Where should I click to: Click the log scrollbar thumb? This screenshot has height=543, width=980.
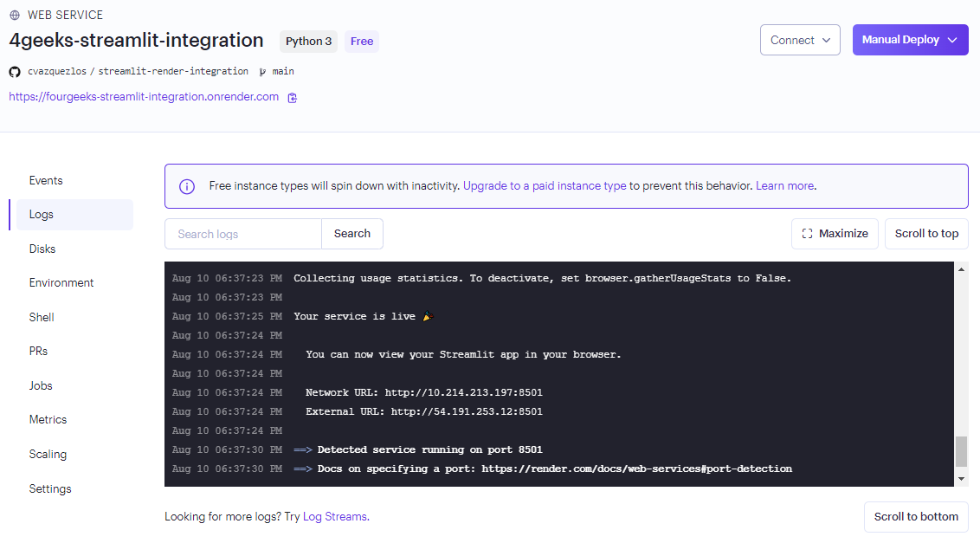click(x=961, y=451)
